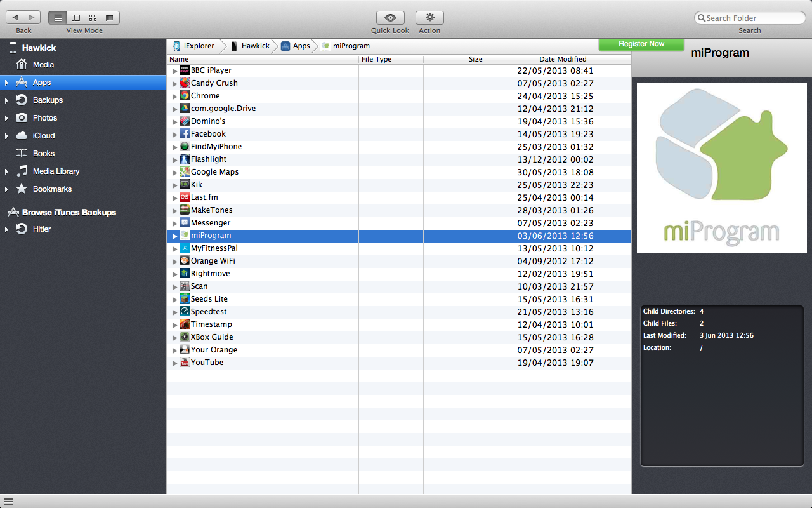Open Backups in the sidebar

[48, 100]
